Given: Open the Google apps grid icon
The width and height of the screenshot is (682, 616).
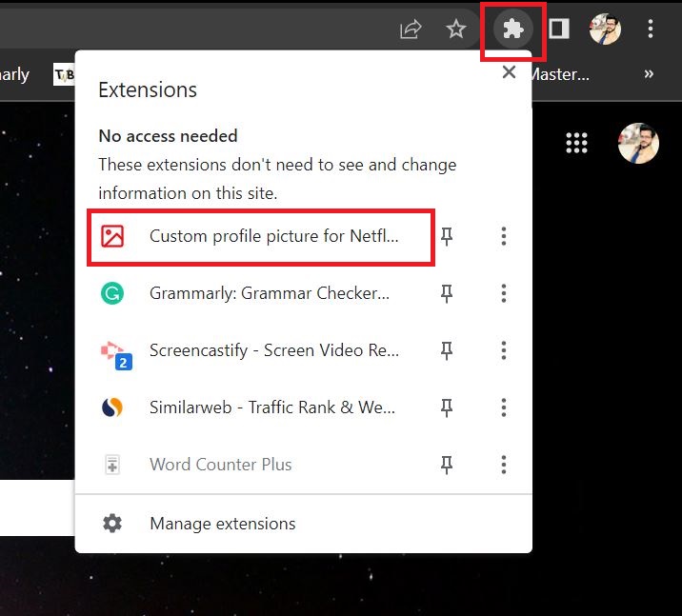Looking at the screenshot, I should pyautogui.click(x=576, y=143).
